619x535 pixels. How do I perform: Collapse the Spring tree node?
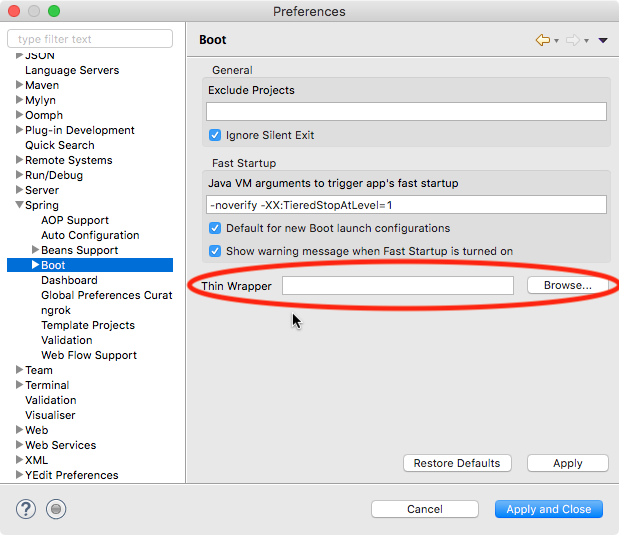(x=19, y=206)
